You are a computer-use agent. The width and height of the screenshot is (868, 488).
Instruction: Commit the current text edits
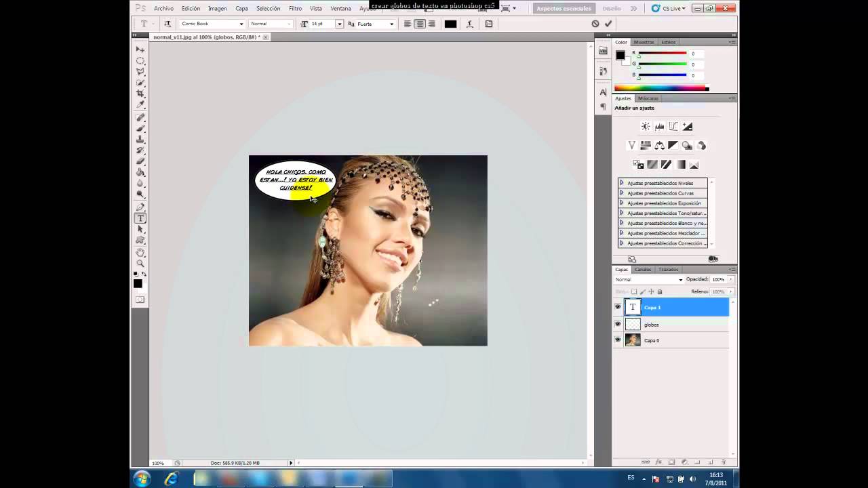click(x=608, y=24)
